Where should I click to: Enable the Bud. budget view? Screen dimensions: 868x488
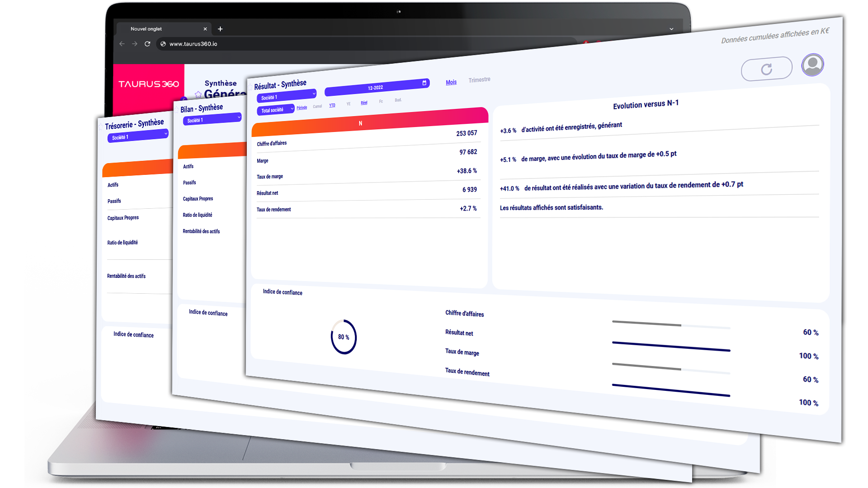(x=398, y=100)
